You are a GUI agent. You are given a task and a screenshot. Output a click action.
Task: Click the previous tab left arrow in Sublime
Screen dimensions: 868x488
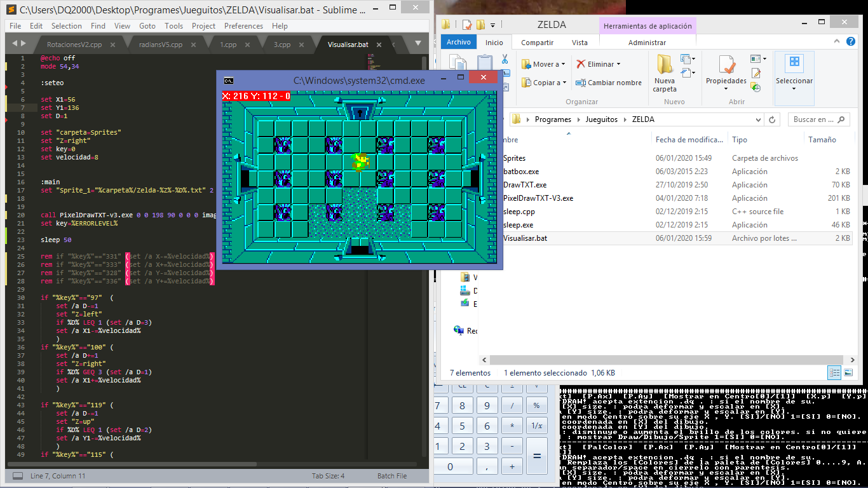[15, 44]
